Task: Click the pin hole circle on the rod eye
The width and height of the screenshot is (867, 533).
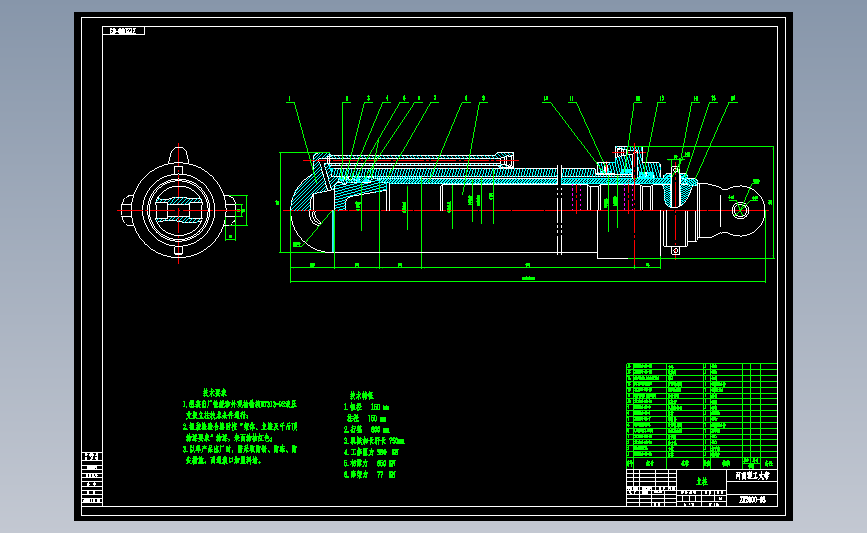Action: tap(740, 210)
